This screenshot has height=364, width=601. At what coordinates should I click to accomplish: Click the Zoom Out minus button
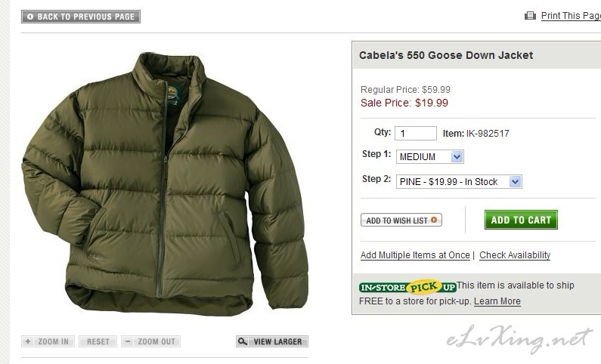(x=150, y=341)
